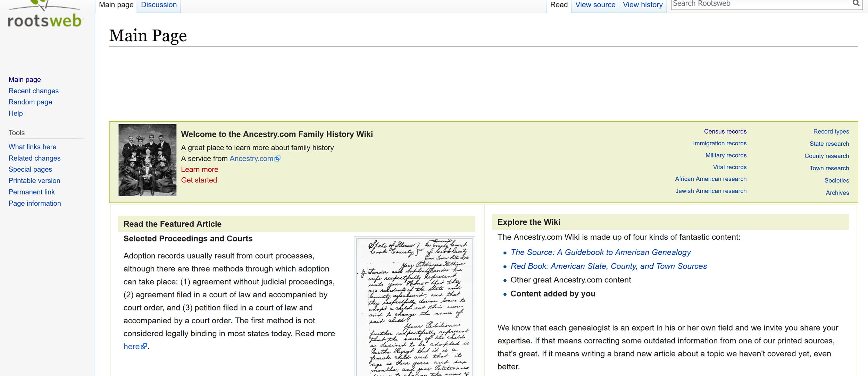Image resolution: width=868 pixels, height=376 pixels.
Task: Open Related changes tool link
Action: [x=34, y=158]
